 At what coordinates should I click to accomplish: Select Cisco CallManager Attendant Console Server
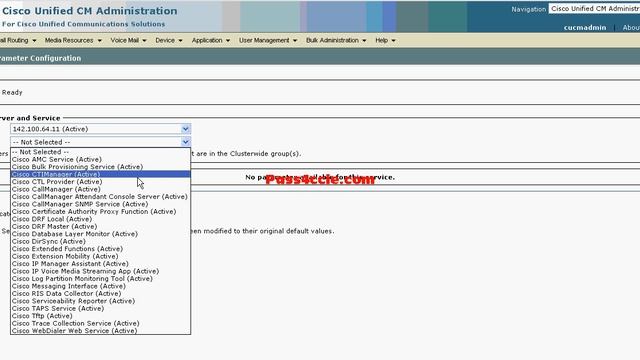pos(100,197)
